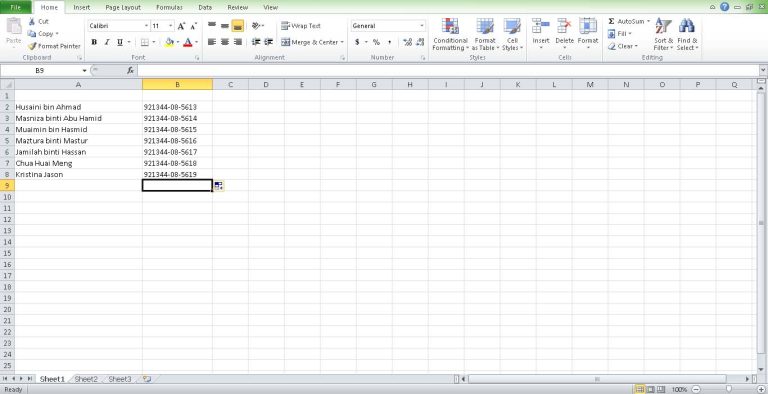Image resolution: width=768 pixels, height=394 pixels.
Task: Click the Delete cells icon
Action: tap(564, 25)
